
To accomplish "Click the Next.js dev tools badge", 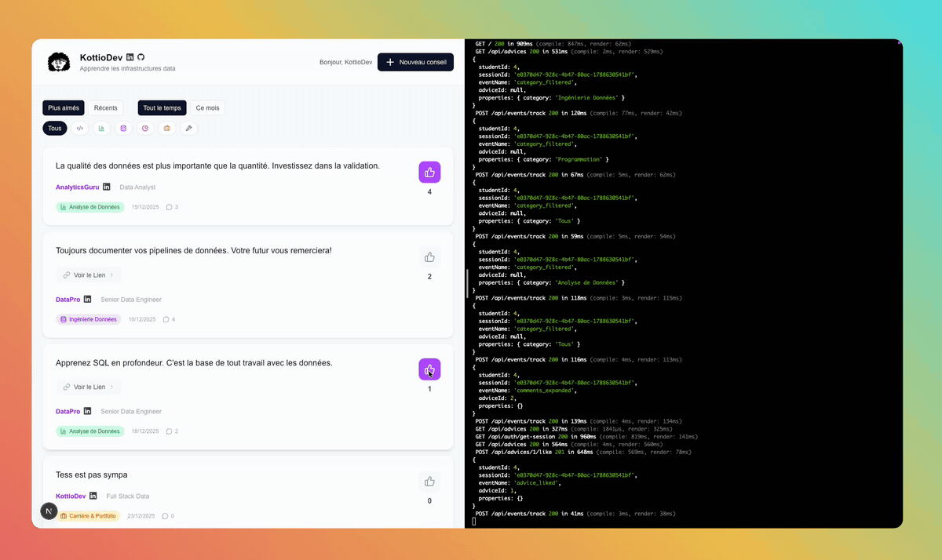I will click(49, 511).
